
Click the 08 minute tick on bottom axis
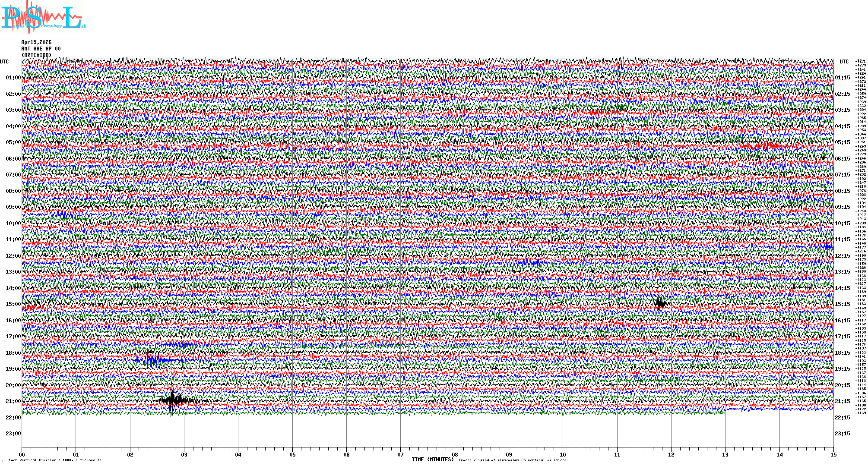click(455, 454)
